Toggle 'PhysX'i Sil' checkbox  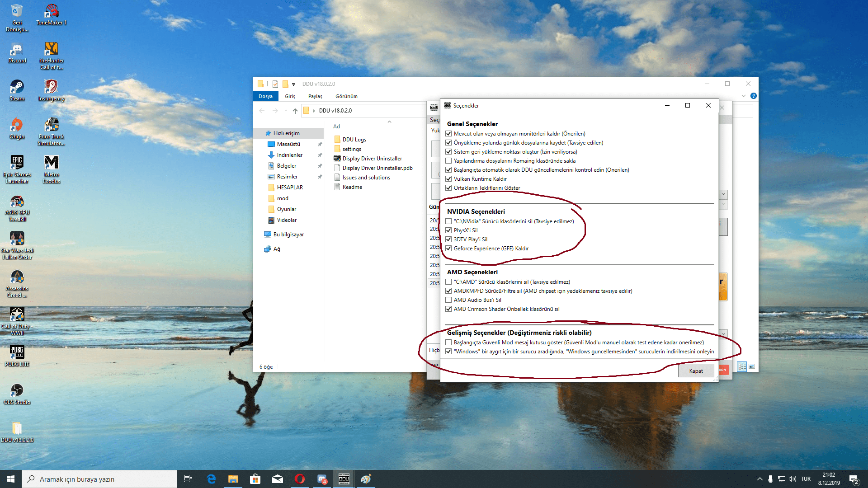tap(448, 230)
